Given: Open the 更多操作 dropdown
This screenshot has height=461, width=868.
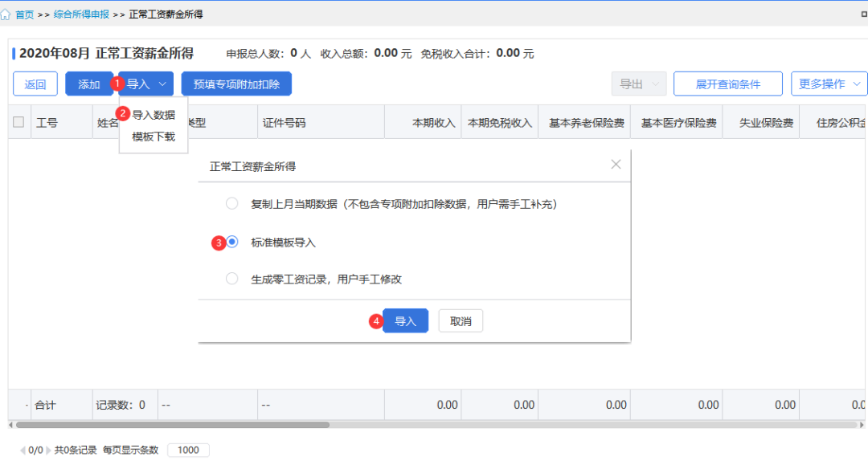Looking at the screenshot, I should [829, 84].
